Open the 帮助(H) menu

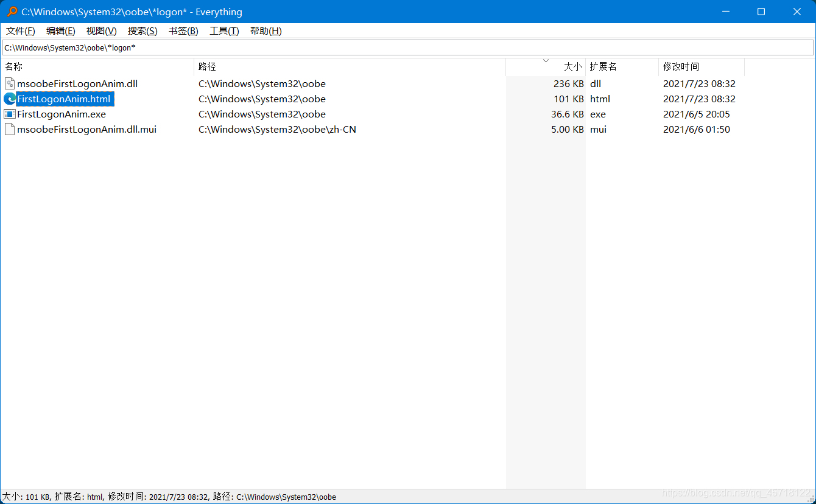266,31
